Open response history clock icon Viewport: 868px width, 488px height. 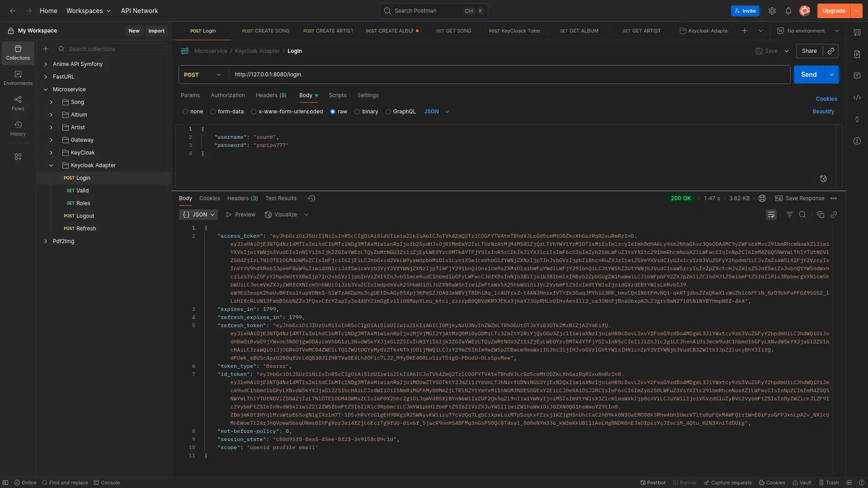(311, 198)
